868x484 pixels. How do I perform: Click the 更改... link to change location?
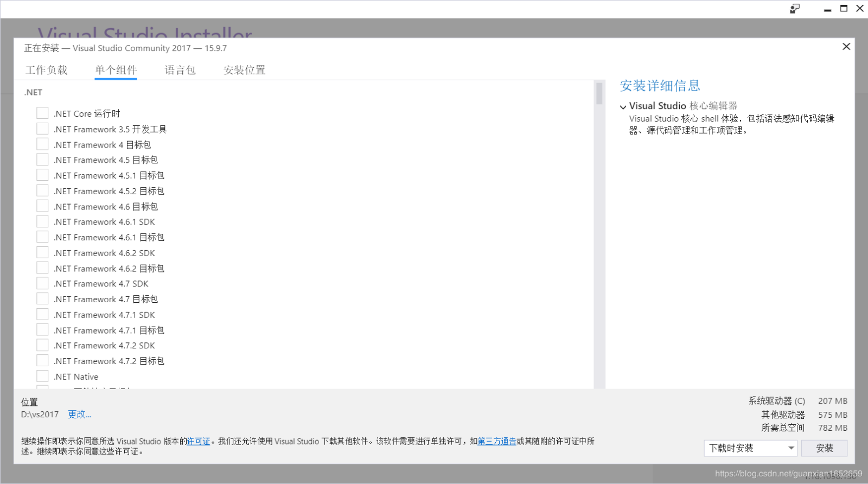pos(80,415)
